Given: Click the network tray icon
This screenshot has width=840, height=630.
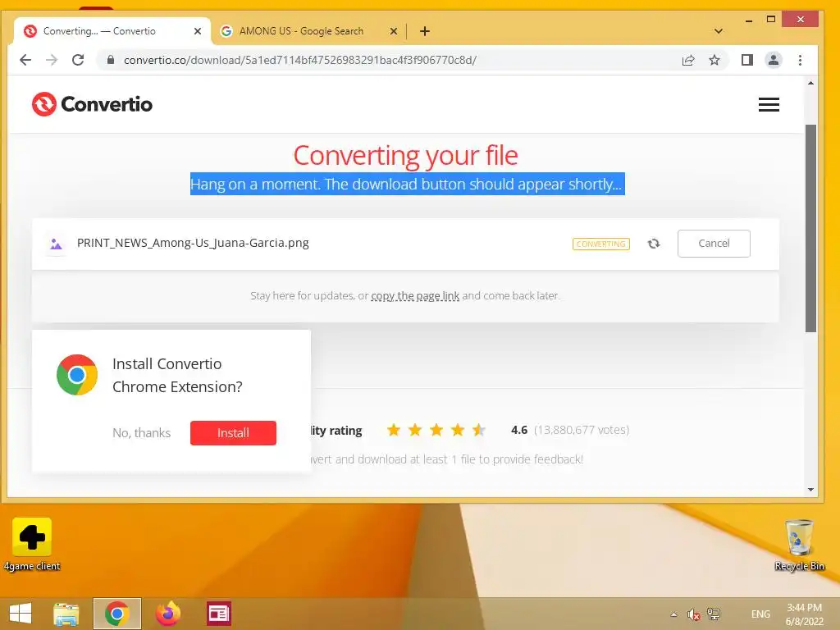Looking at the screenshot, I should (x=714, y=614).
